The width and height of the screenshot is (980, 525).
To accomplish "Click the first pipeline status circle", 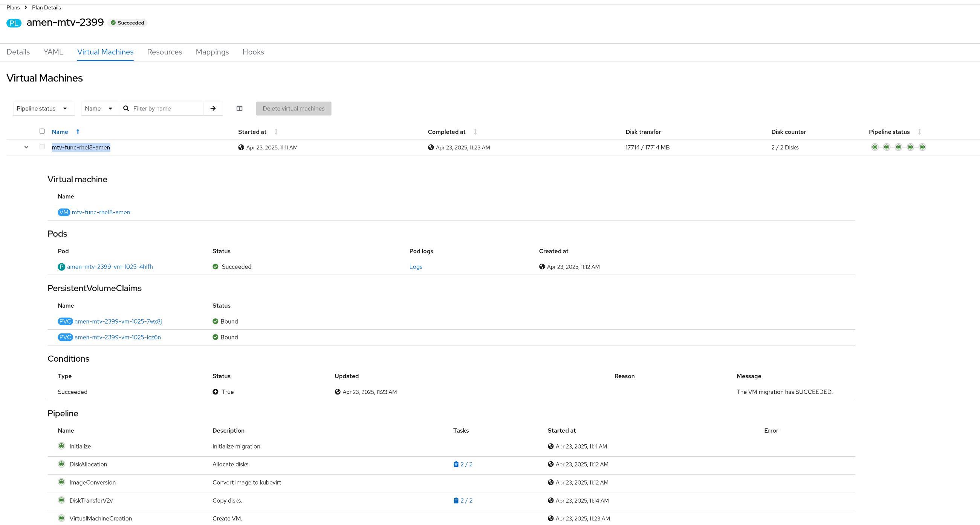I will [875, 147].
